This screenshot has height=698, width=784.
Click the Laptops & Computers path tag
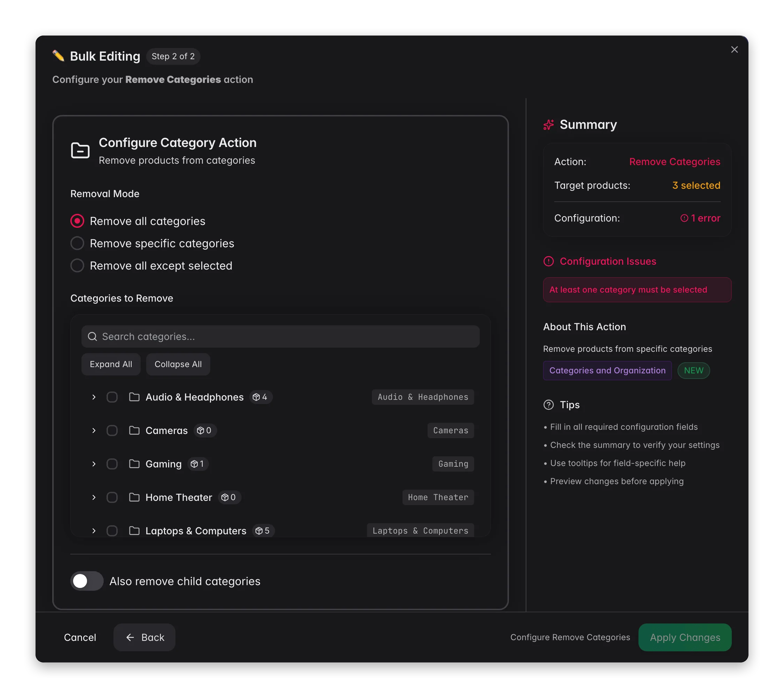(x=421, y=530)
